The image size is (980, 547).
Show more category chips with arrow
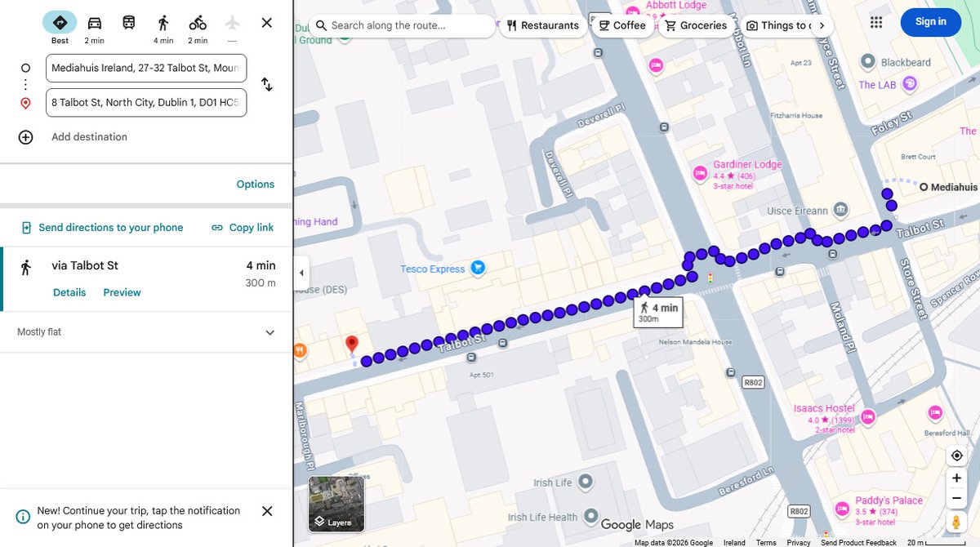point(822,25)
